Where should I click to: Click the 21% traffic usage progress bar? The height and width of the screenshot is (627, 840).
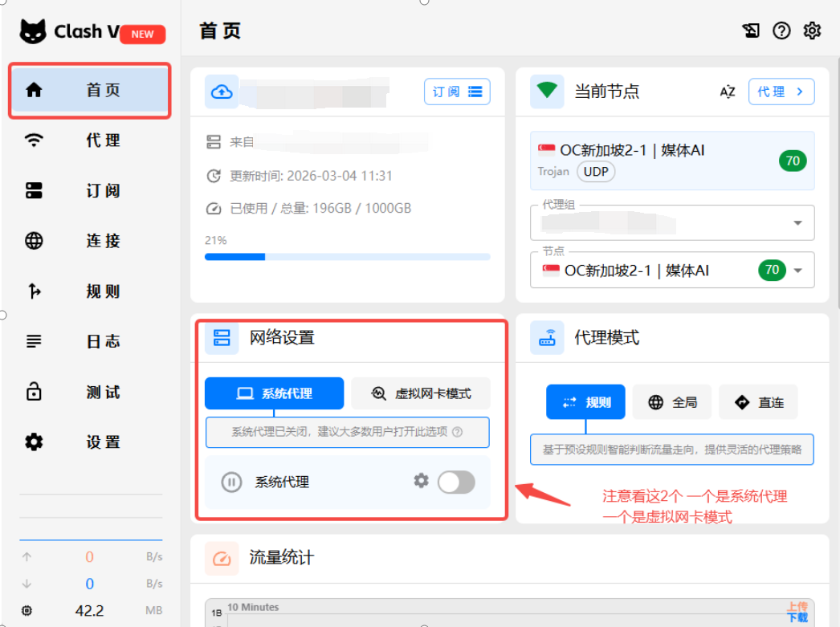click(347, 257)
